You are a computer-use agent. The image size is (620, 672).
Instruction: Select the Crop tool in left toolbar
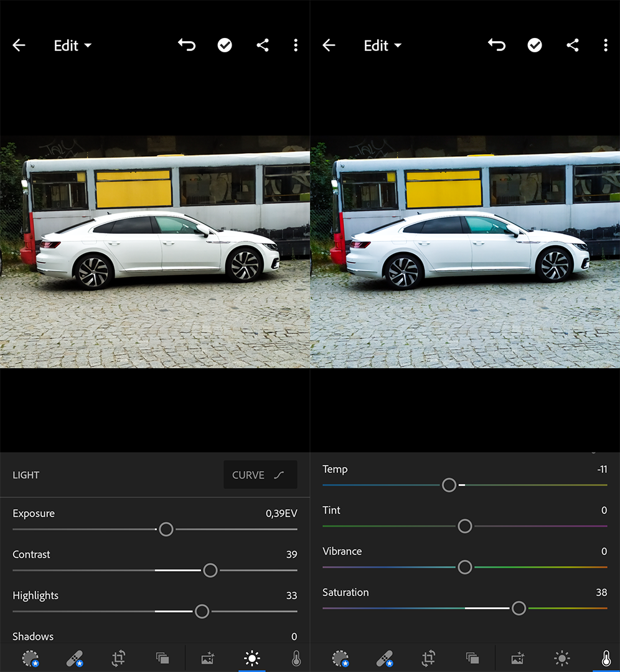pos(118,658)
